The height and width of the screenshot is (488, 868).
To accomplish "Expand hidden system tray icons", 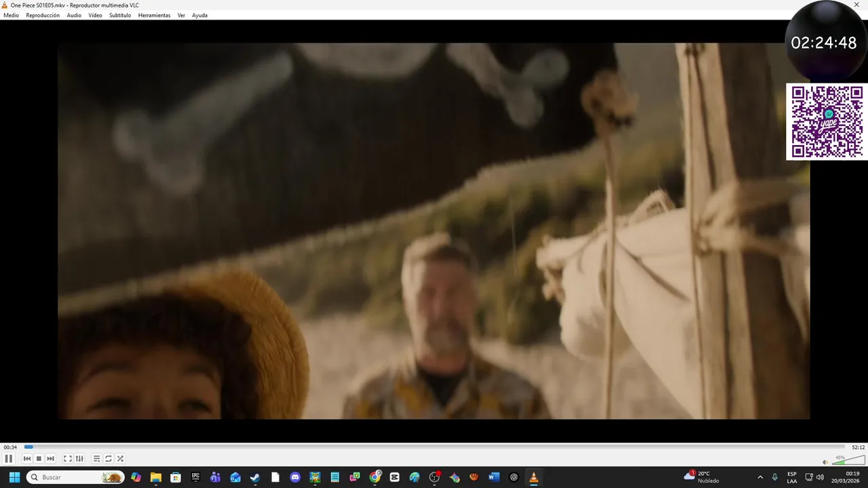I will 760,477.
